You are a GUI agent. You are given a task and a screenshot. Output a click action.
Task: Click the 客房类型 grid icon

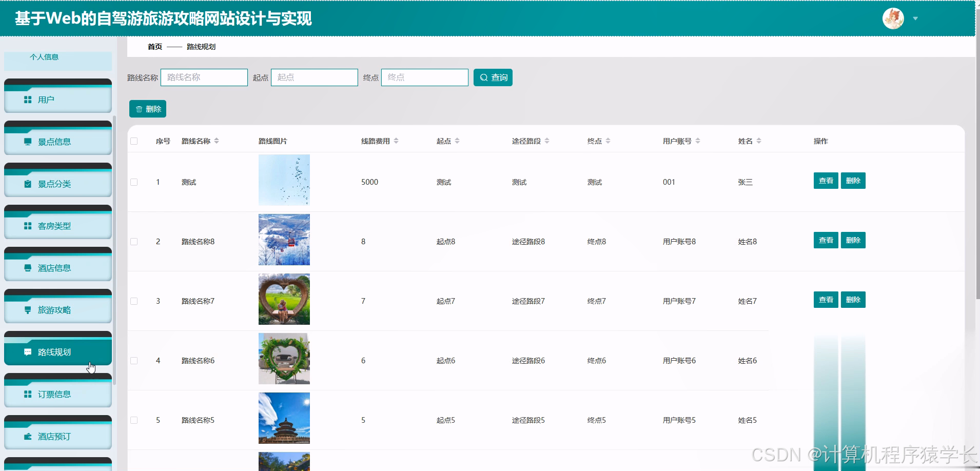click(x=28, y=226)
